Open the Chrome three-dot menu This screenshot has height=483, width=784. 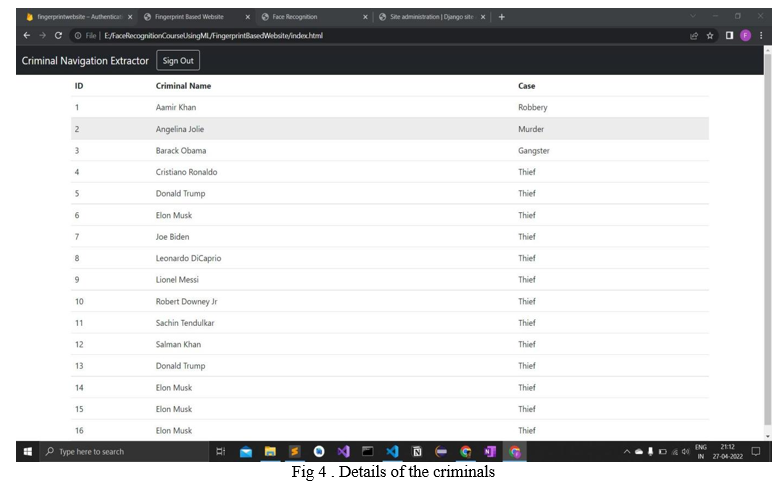[762, 35]
